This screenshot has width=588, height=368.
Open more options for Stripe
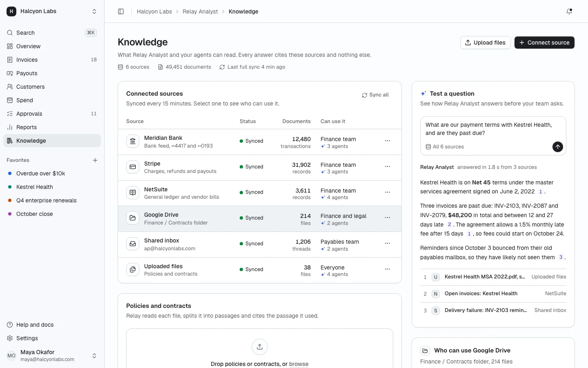[388, 166]
